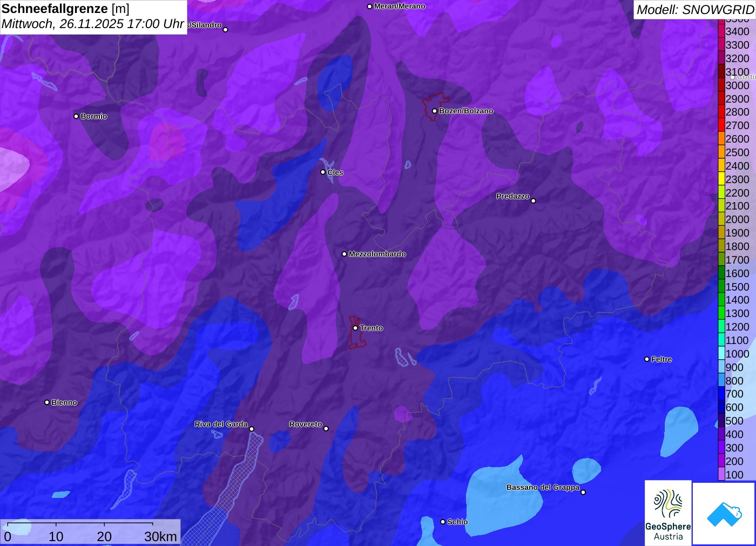Click the Bienno city marker dot
756x546 pixels.
(x=47, y=402)
